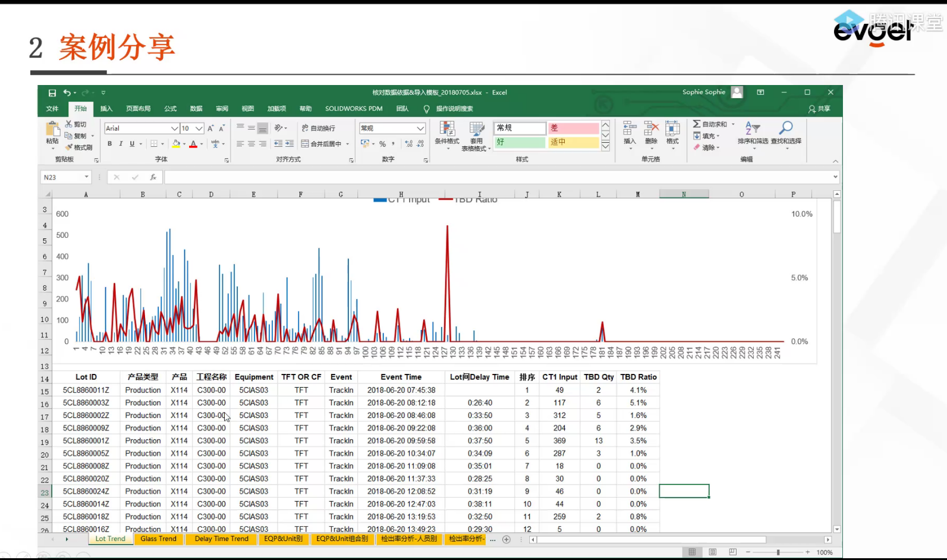Click the Copy (复制) icon

[68, 136]
